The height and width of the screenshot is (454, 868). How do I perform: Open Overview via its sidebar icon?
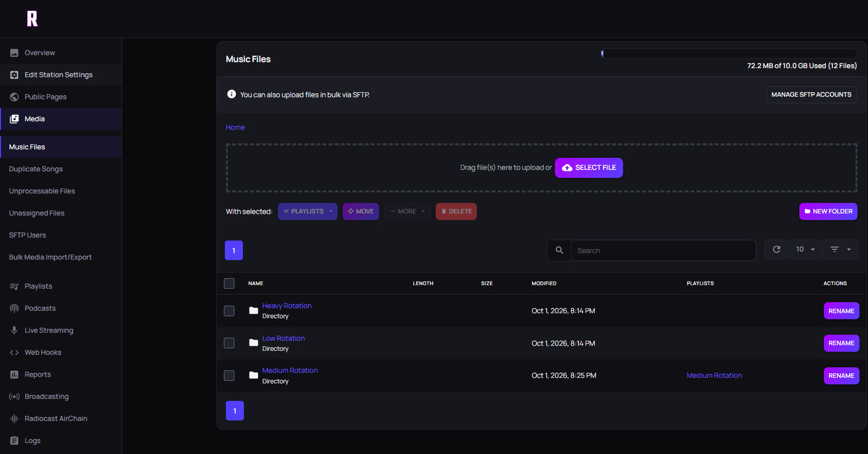(15, 53)
